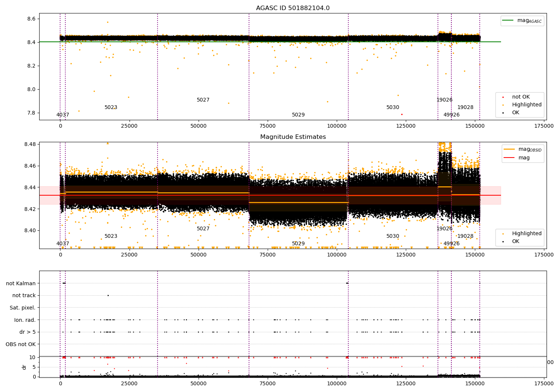Select OBSID label 19028 in the AGASC ID plot
Screen dimensions: 560x392
point(465,108)
